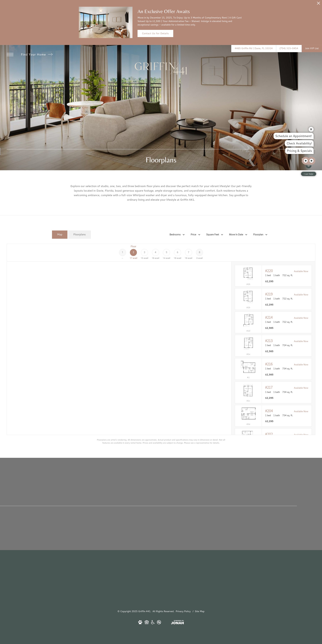Image resolution: width=322 pixels, height=644 pixels.
Task: Expand the Move In Date dropdown
Action: [x=238, y=235]
